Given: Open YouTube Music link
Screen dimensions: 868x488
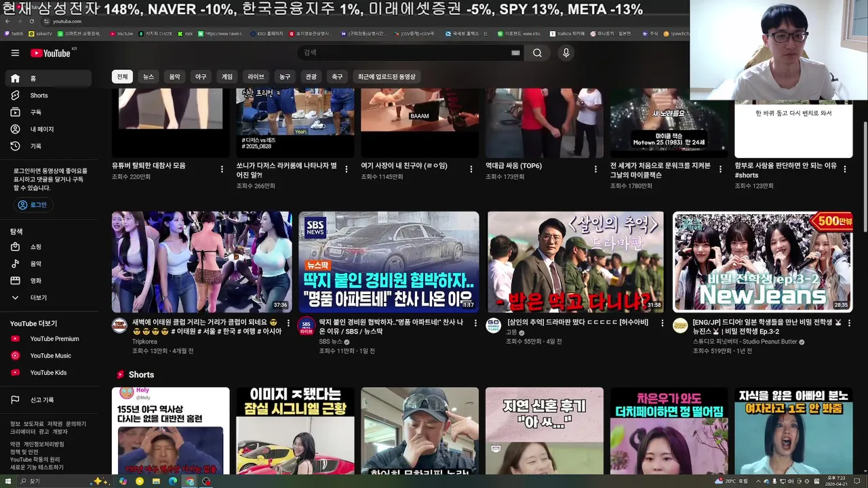Looking at the screenshot, I should click(47, 356).
